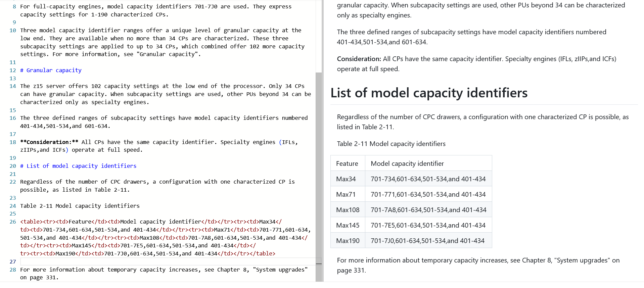Click the '# Granular capacity' heading in editor
Image resolution: width=644 pixels, height=288 pixels.
[54, 70]
